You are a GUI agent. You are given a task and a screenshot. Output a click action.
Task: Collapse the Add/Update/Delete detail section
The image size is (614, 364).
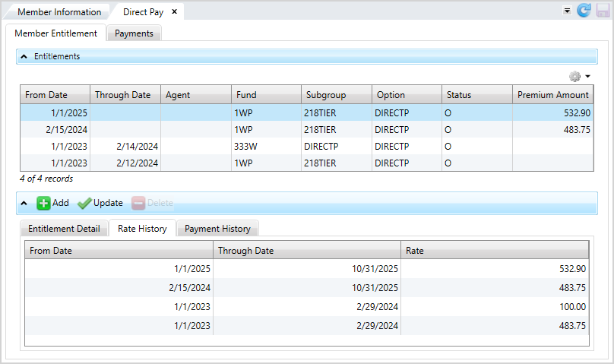click(x=24, y=203)
